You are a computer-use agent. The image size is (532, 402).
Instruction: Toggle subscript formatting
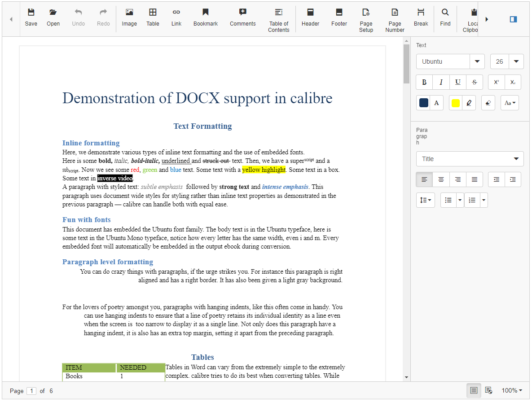pos(513,82)
